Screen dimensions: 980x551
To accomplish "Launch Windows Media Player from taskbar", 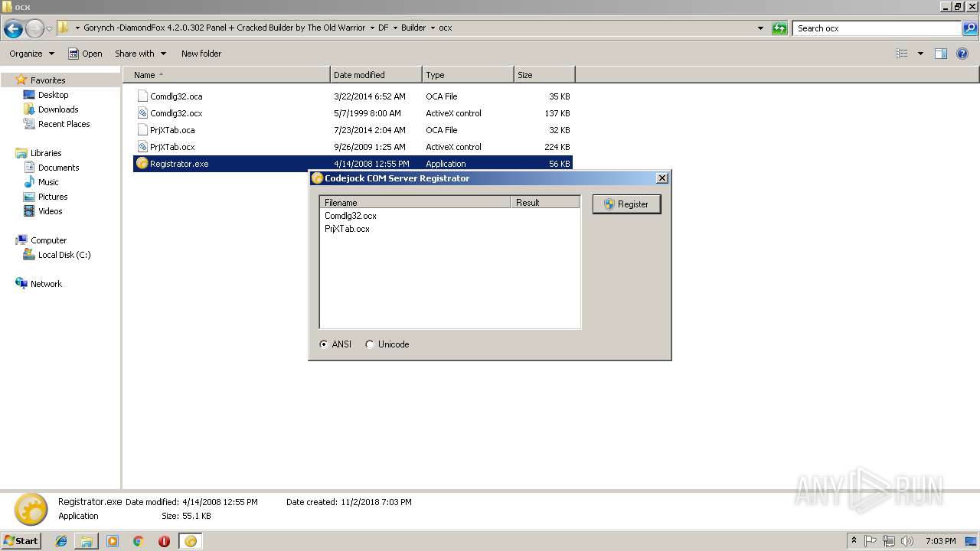I will (x=113, y=541).
